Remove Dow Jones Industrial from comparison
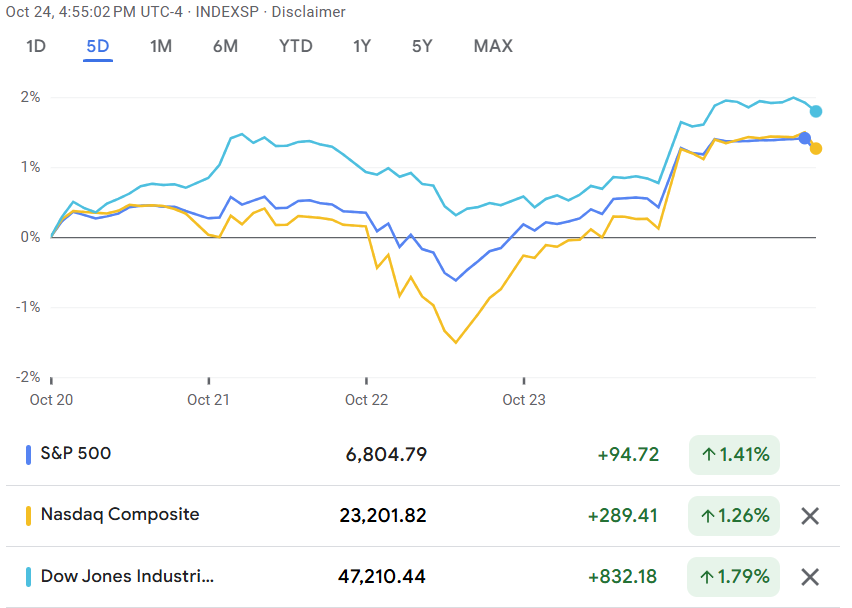This screenshot has height=608, width=852. 810,577
